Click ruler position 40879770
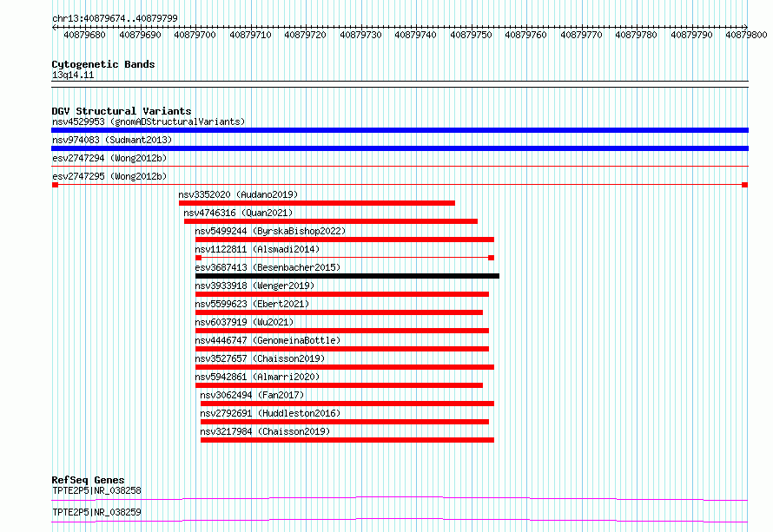The width and height of the screenshot is (773, 532). coord(582,35)
